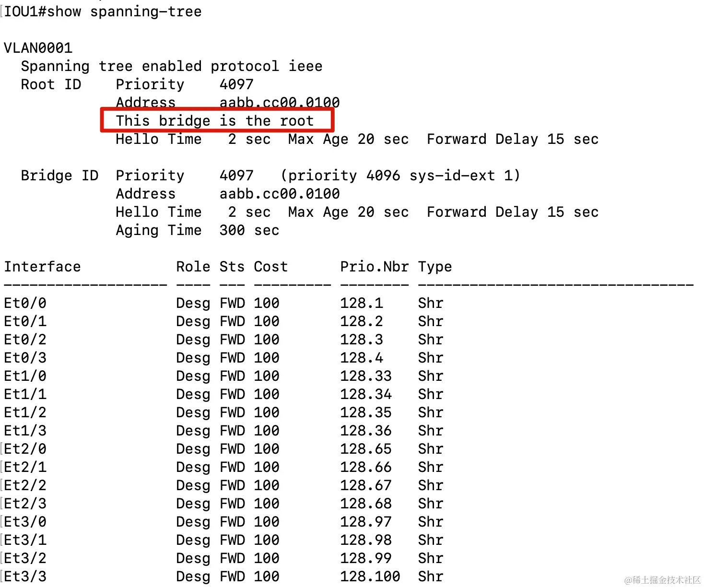Click the Sts column header
704x588 pixels.
232,267
